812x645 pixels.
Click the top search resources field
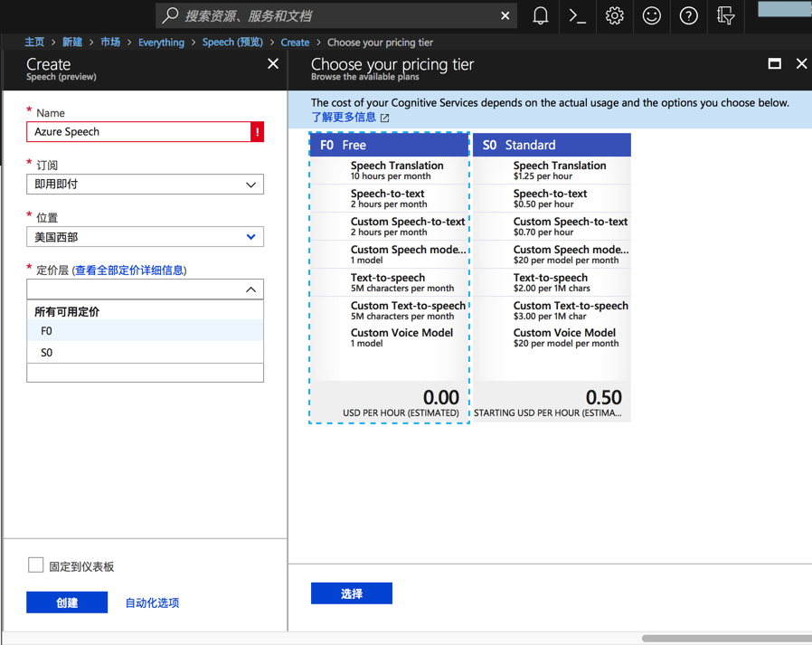click(336, 16)
